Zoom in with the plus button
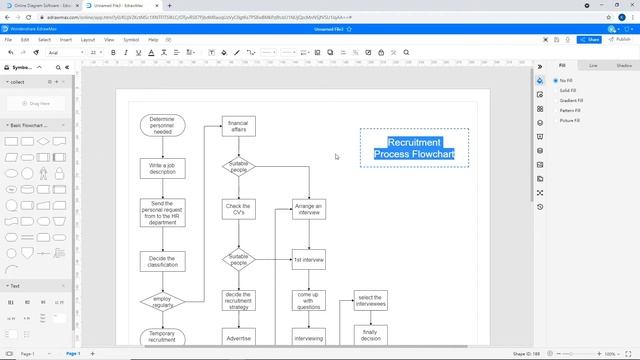The image size is (640, 360). pyautogui.click(x=599, y=354)
